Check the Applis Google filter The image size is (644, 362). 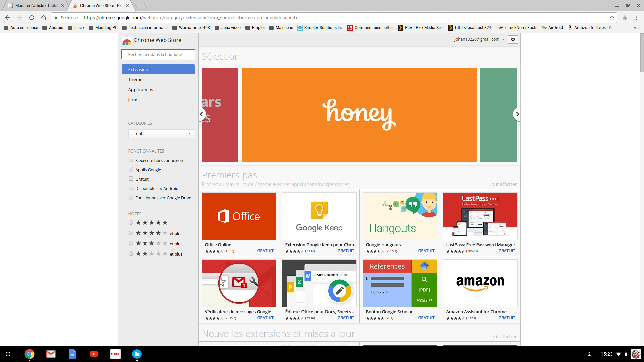[131, 170]
